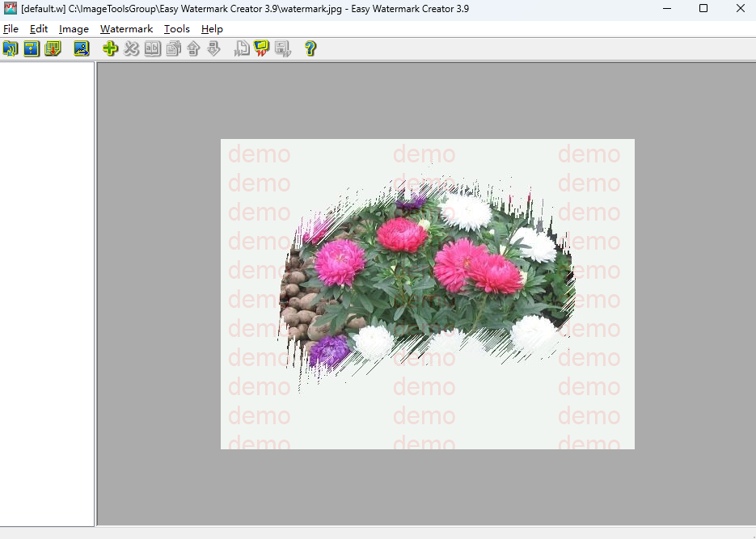Click the grayed-out move down arrow icon
The height and width of the screenshot is (539, 756).
tap(213, 48)
